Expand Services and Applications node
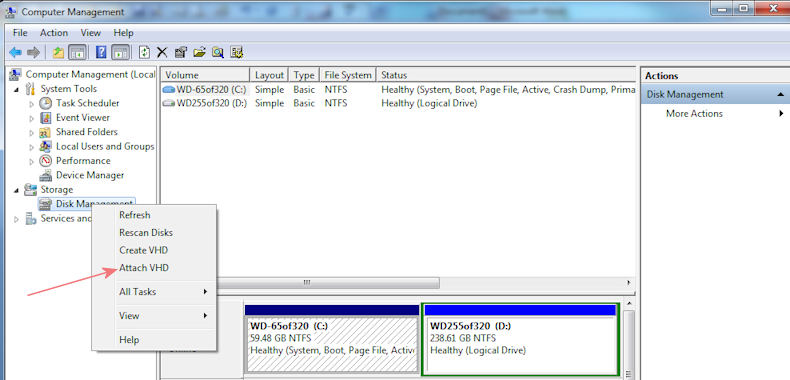Screen dimensions: 790x380 tap(17, 219)
